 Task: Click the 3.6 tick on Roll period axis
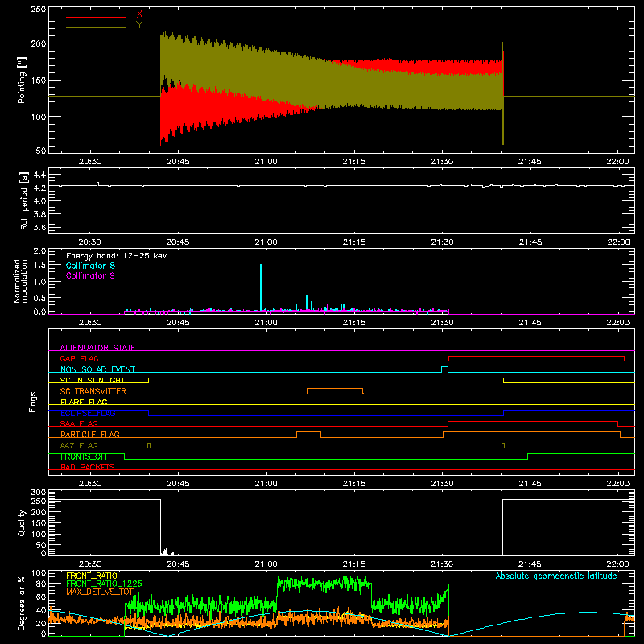(39, 227)
